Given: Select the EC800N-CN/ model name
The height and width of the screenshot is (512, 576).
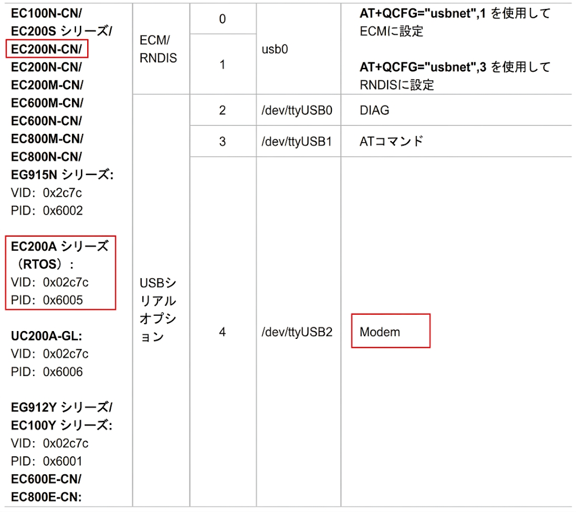Looking at the screenshot, I should tap(46, 157).
